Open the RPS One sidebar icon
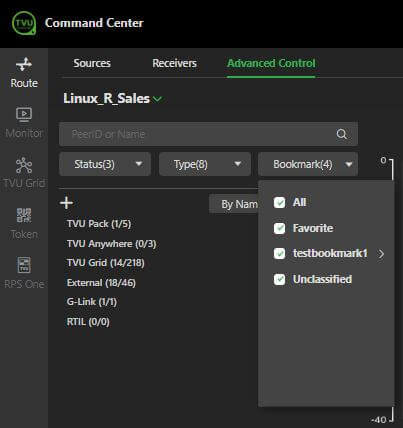403x428 pixels. 24,265
